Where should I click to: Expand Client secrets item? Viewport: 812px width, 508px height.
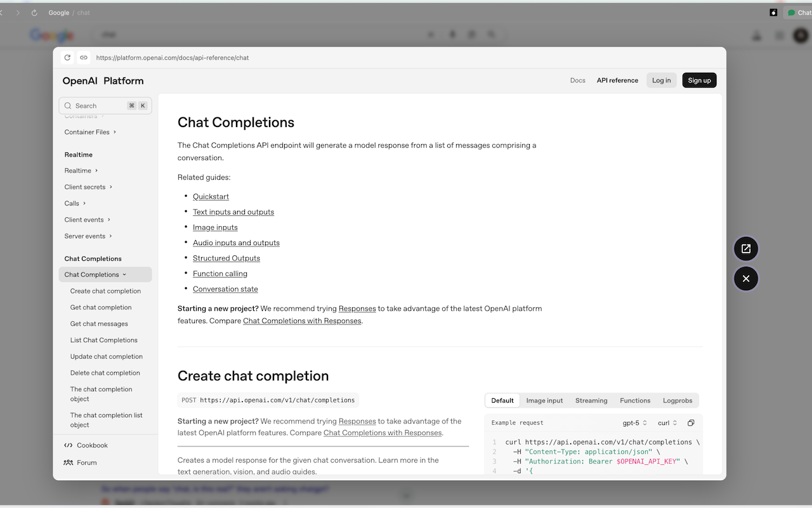(x=88, y=187)
